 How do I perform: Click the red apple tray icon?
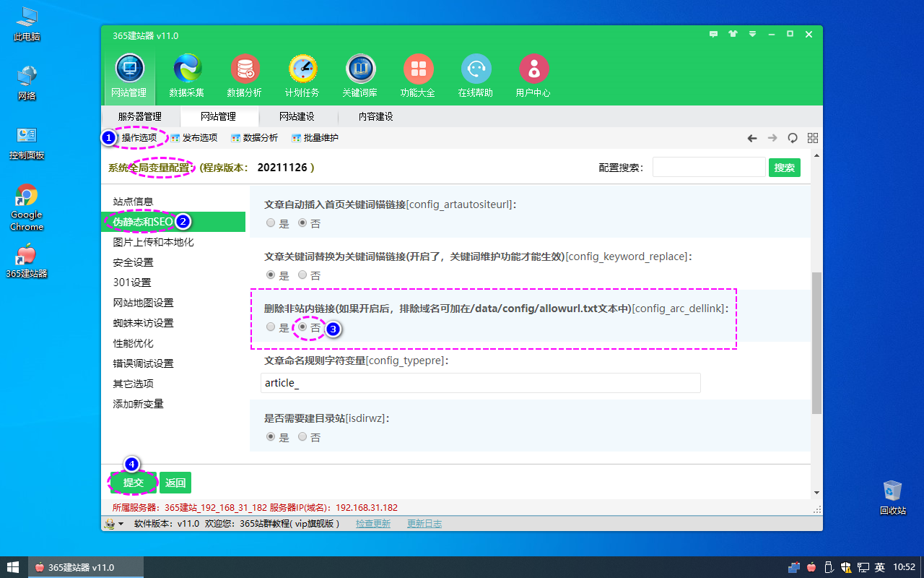[812, 567]
